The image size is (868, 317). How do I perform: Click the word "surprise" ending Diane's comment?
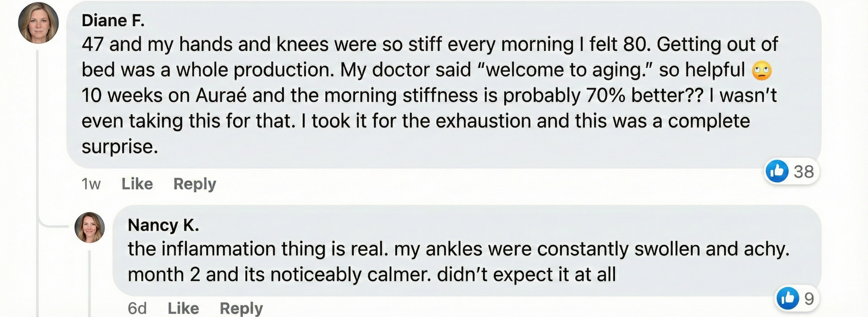tap(119, 147)
